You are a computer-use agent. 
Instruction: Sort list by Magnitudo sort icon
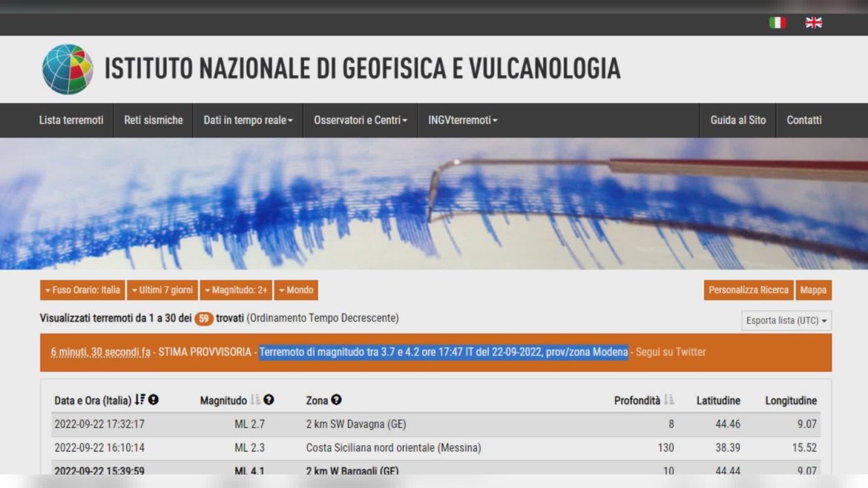[x=255, y=400]
